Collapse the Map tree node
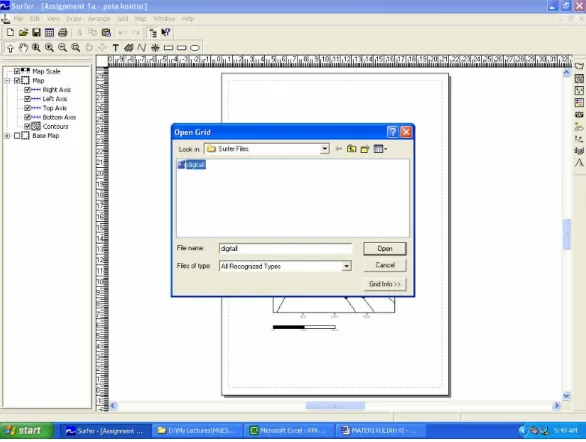The image size is (586, 442). (7, 80)
